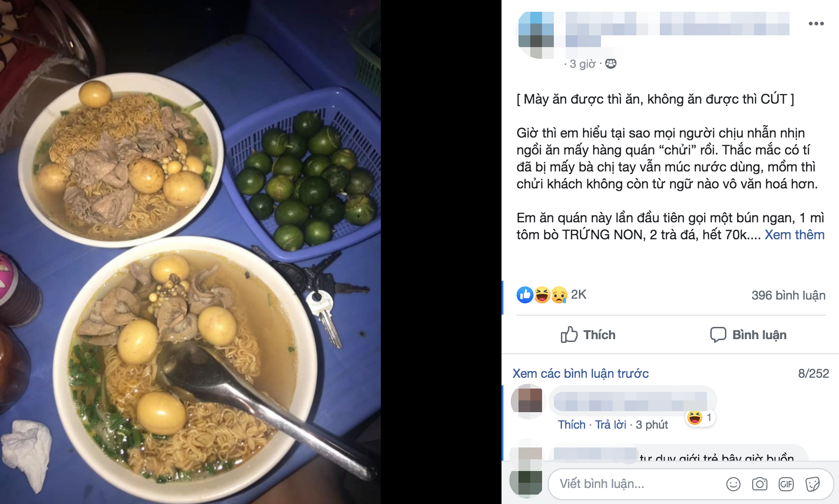Screen dimensions: 839x504
Task: Like the first comment via Thích
Action: tap(571, 424)
